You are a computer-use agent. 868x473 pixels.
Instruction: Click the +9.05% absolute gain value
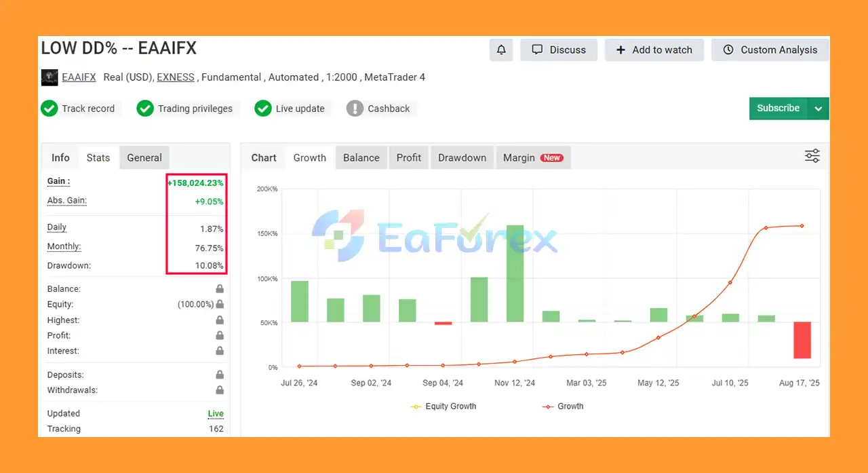click(x=209, y=202)
